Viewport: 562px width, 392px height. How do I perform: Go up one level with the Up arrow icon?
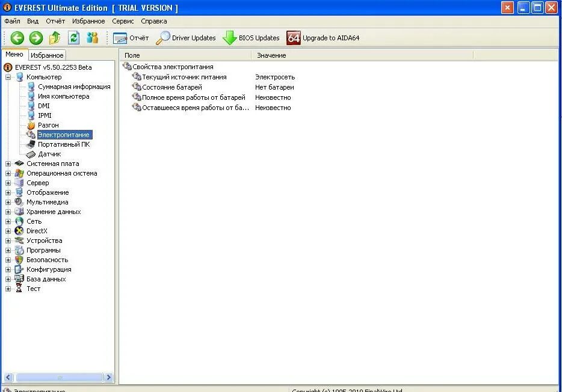click(55, 38)
